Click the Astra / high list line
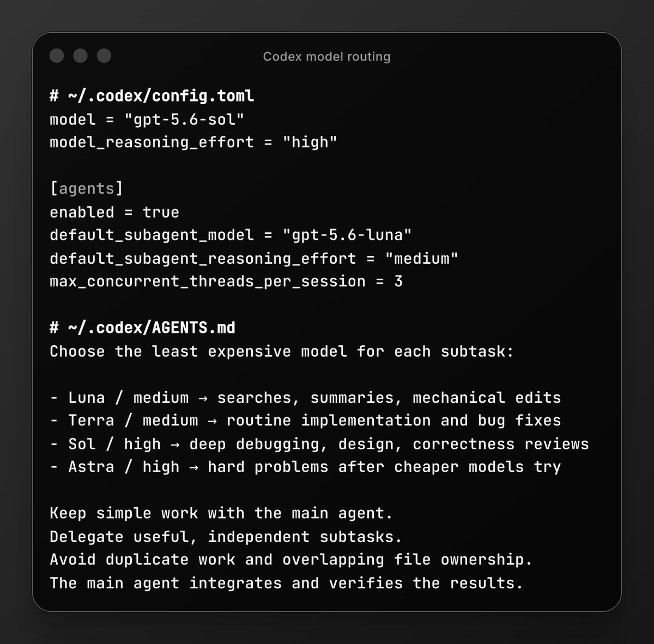This screenshot has height=644, width=654. click(x=305, y=467)
